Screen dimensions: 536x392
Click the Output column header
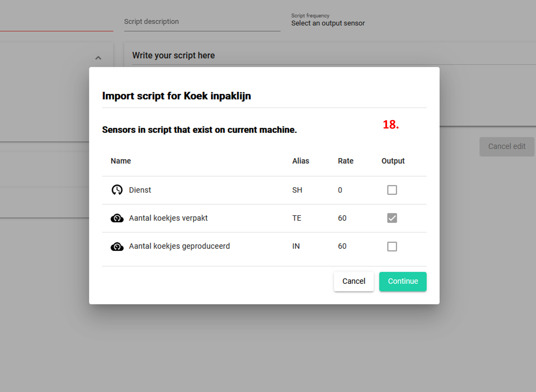point(393,161)
